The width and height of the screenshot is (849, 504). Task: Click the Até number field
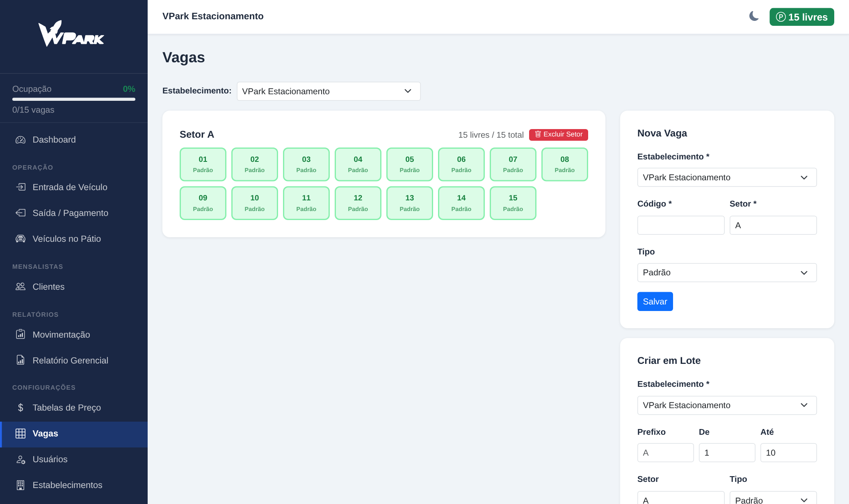(788, 453)
